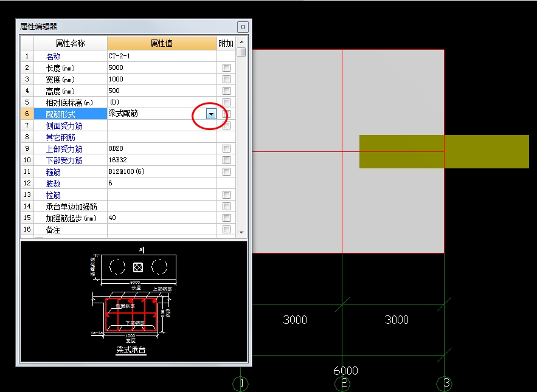The width and height of the screenshot is (537, 392).
Task: Tick the 附加 checkbox for 承台单边加强筋
Action: pyautogui.click(x=226, y=207)
